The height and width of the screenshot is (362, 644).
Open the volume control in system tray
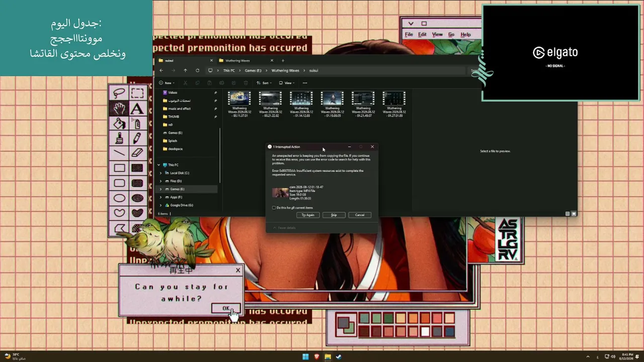pyautogui.click(x=613, y=356)
